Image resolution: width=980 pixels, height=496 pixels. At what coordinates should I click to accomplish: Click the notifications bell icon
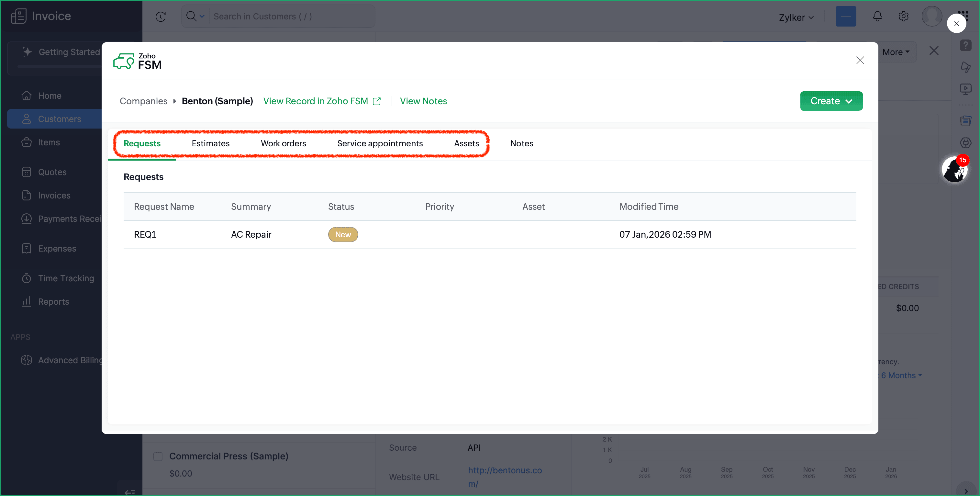pos(877,17)
